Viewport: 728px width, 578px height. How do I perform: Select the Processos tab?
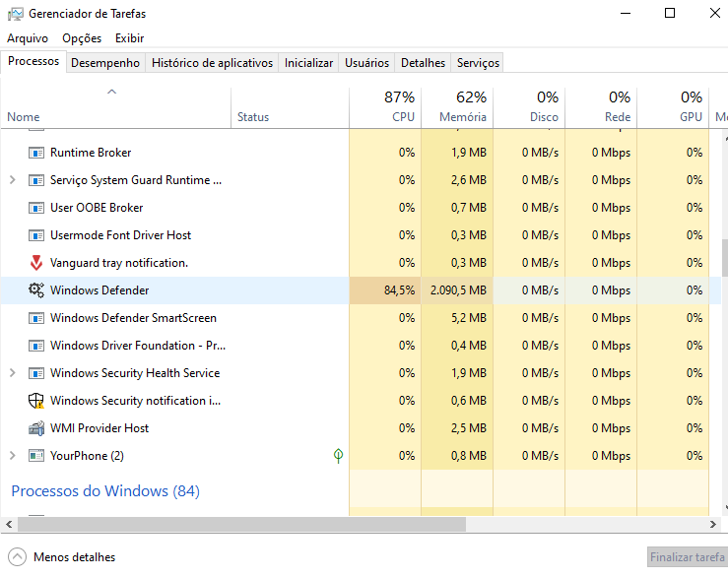(x=33, y=62)
